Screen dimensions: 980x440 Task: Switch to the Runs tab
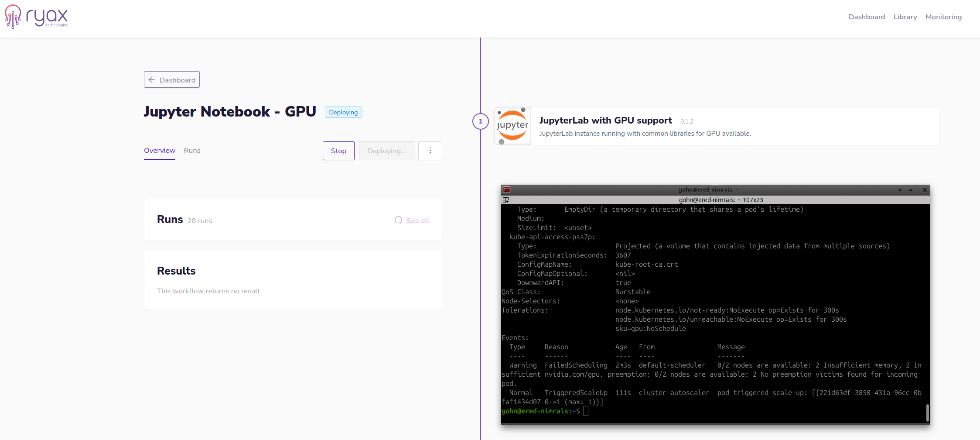(x=192, y=151)
